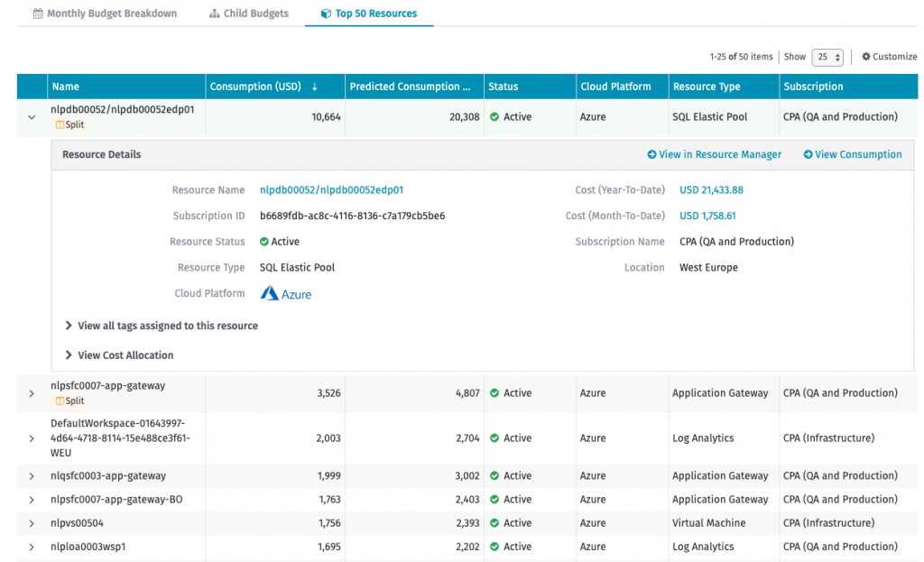
Task: Click the green Active icon in Resource Status
Action: [264, 242]
